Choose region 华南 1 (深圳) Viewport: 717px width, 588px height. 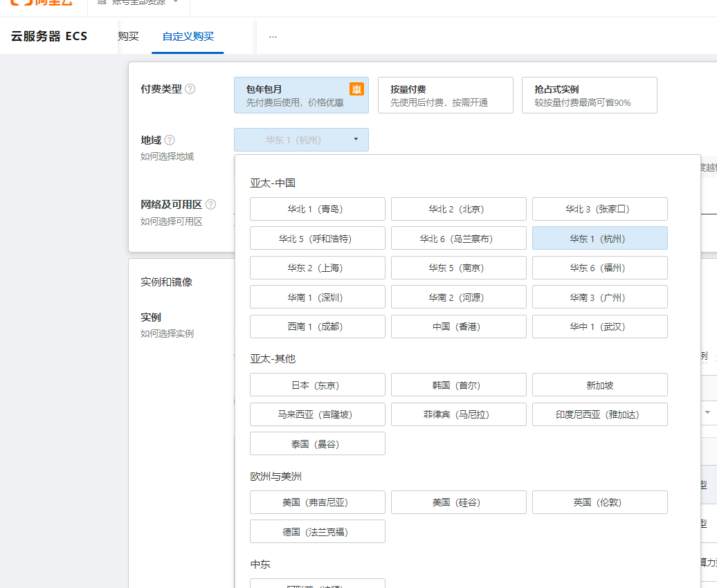pyautogui.click(x=318, y=297)
